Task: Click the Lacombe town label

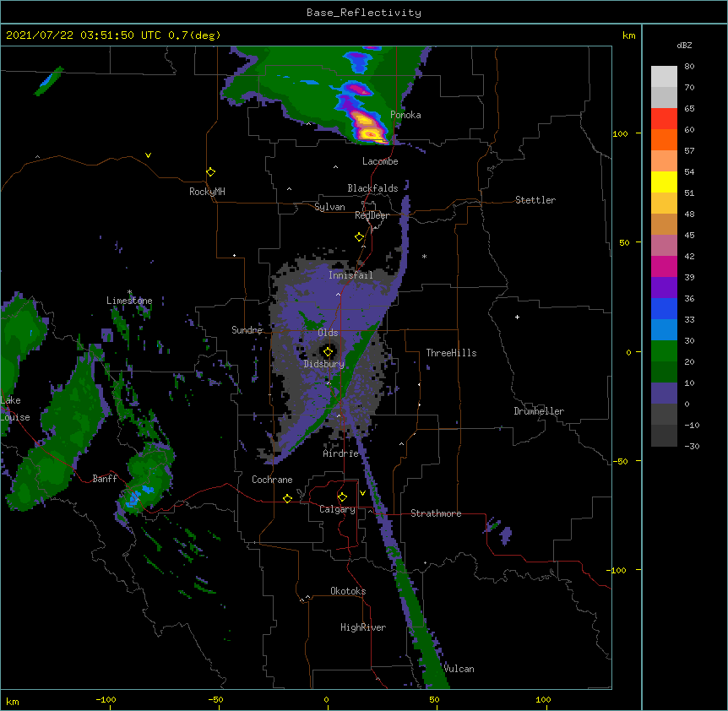Action: click(x=380, y=161)
